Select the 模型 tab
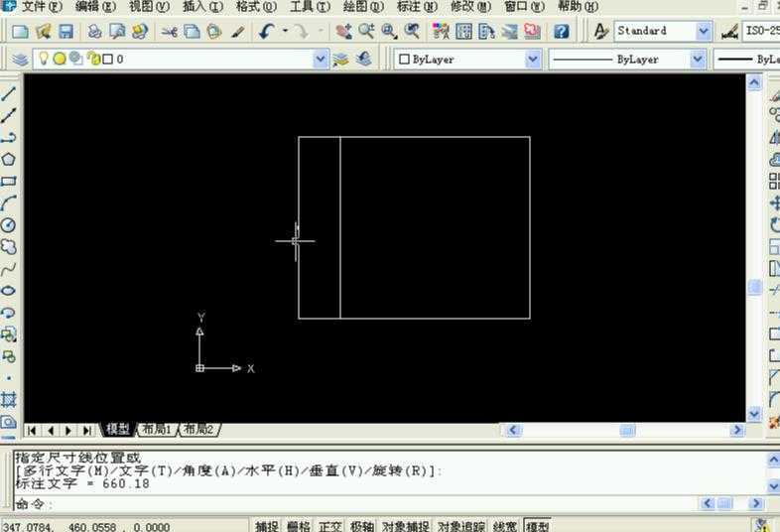This screenshot has height=532, width=780. (x=118, y=429)
